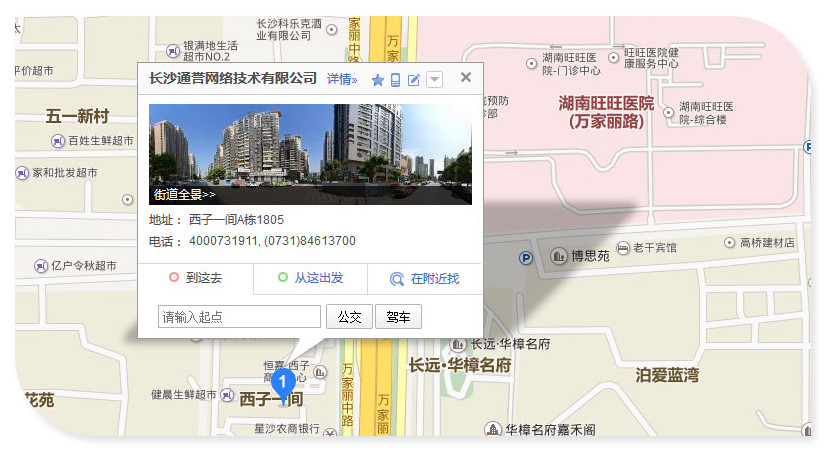The height and width of the screenshot is (451, 826).
Task: Click the send-to-phone icon
Action: [x=395, y=80]
